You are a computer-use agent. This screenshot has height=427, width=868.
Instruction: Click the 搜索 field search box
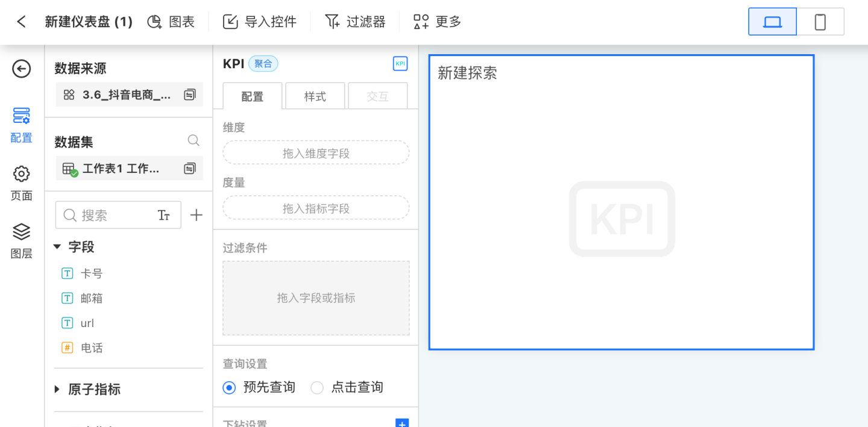pyautogui.click(x=112, y=215)
